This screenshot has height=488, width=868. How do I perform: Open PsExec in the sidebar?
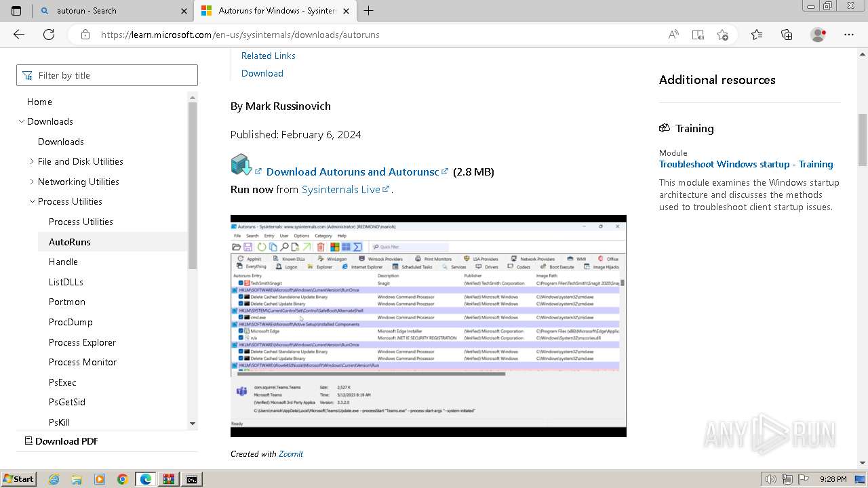tap(62, 382)
